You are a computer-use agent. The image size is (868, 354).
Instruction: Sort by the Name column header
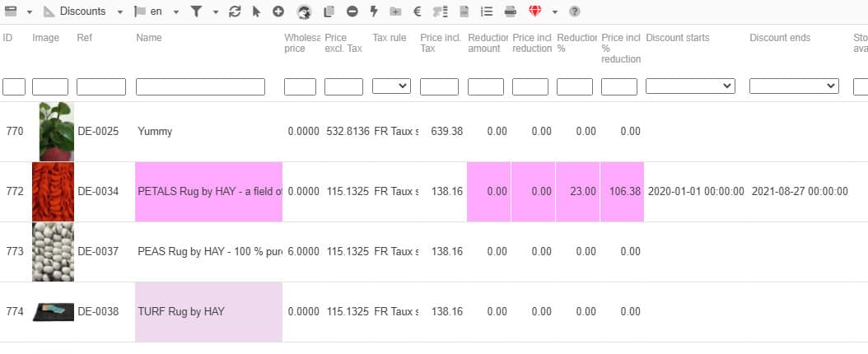[x=149, y=38]
